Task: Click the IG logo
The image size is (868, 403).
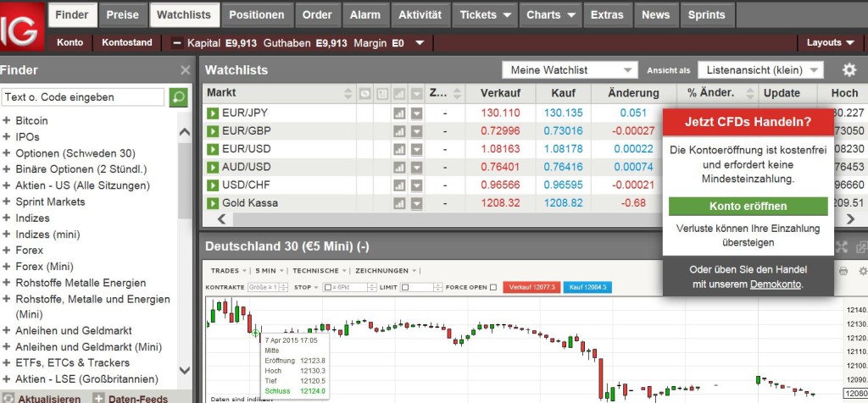Action: coord(22,26)
